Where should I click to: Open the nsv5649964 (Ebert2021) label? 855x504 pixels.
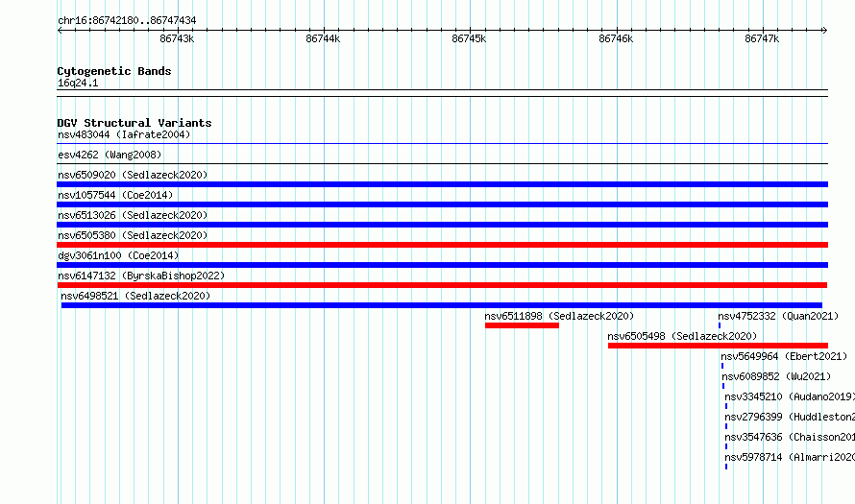point(784,356)
